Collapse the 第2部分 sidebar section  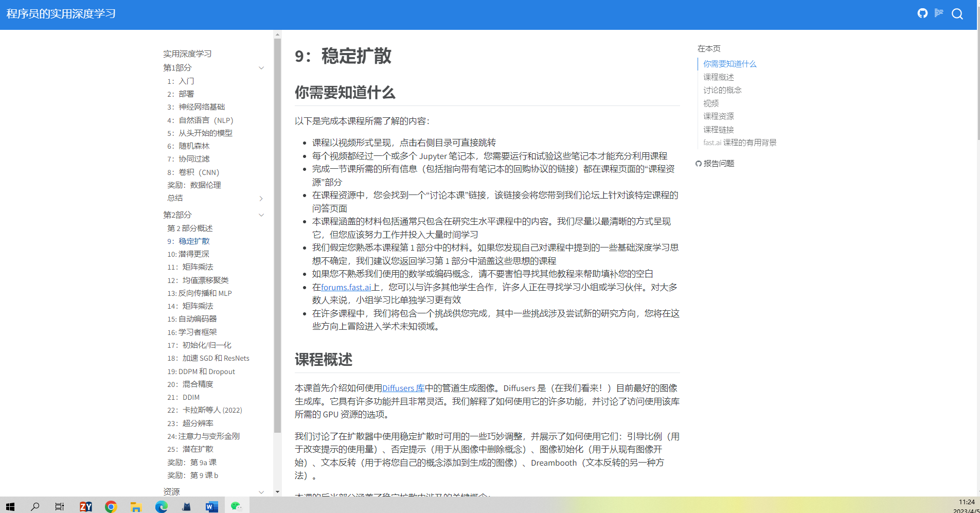[x=261, y=215]
